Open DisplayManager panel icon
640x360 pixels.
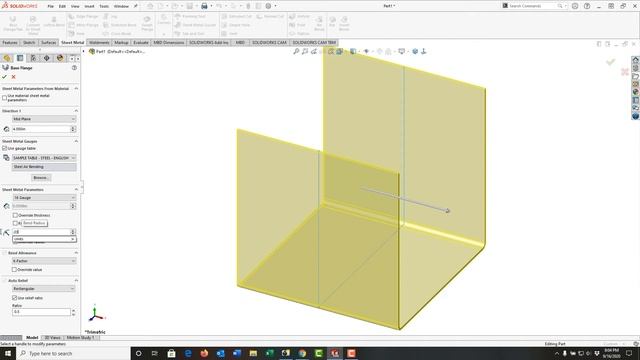click(x=60, y=58)
